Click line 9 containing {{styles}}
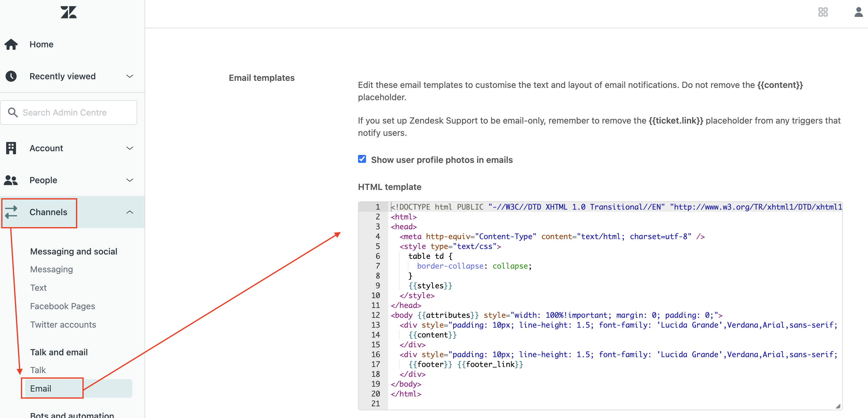Screen dimensions: 868x418 tap(430, 286)
